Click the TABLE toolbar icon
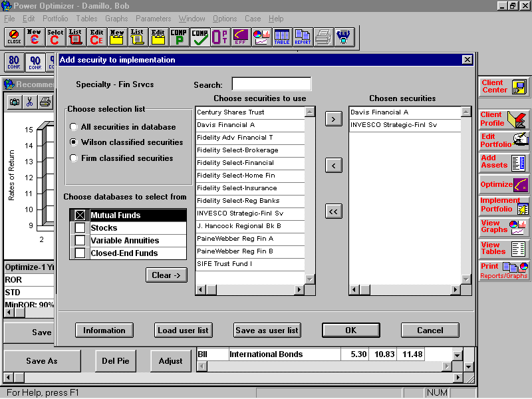The width and height of the screenshot is (532, 399). (x=281, y=38)
